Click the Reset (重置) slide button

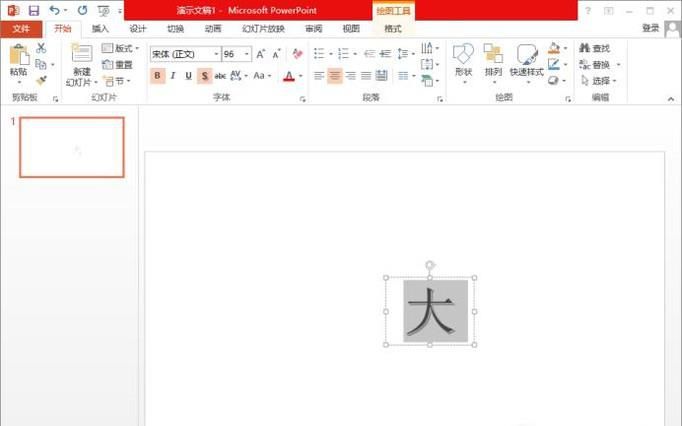coord(118,64)
